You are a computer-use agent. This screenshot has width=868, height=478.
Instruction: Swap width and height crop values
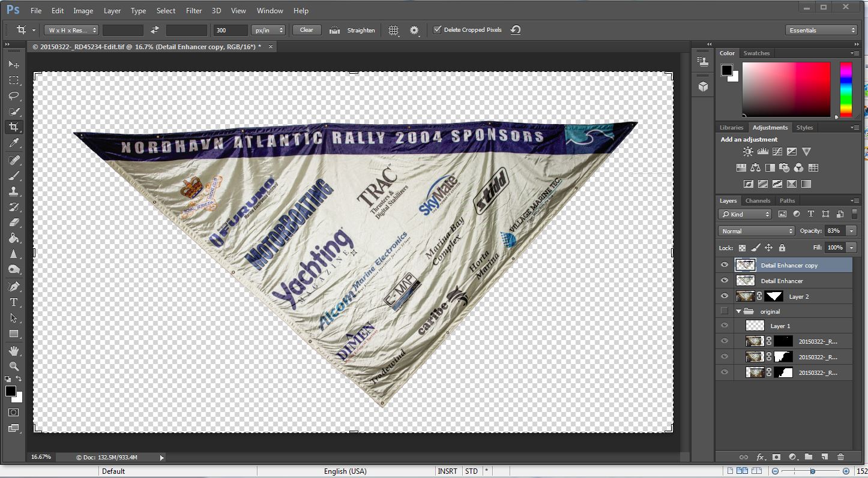pos(155,30)
